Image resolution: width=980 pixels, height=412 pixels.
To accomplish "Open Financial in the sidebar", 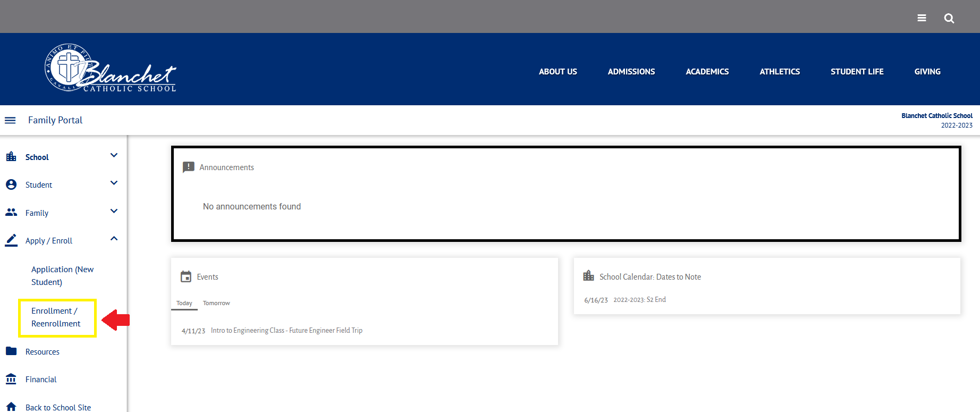I will pyautogui.click(x=41, y=380).
